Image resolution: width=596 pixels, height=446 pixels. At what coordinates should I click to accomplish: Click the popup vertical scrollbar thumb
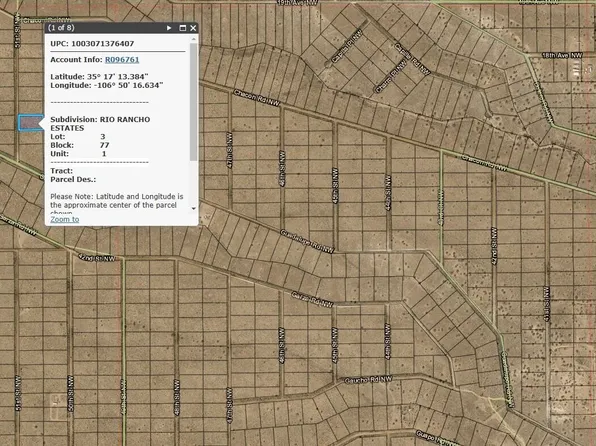pos(193,102)
